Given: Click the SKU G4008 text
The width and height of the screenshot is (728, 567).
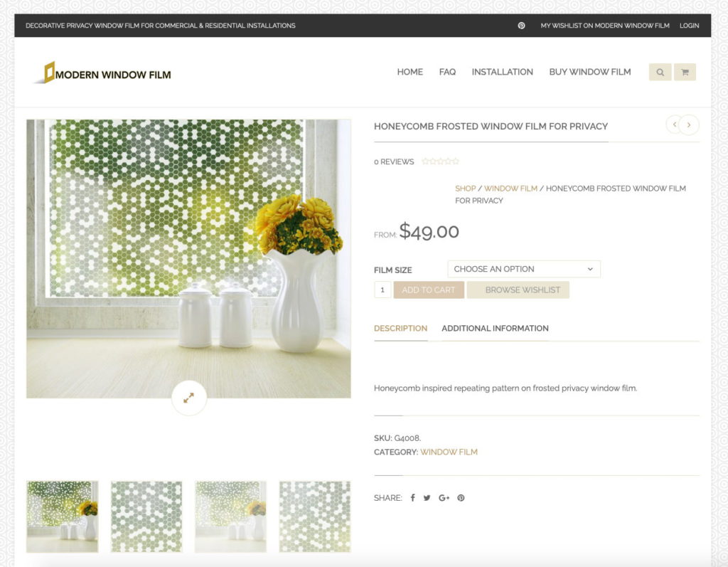Looking at the screenshot, I should tap(397, 438).
